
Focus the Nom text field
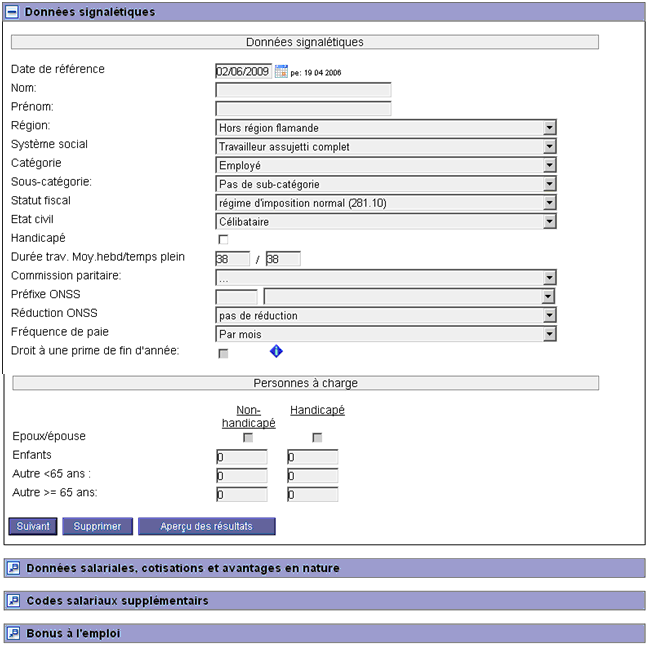tap(303, 90)
